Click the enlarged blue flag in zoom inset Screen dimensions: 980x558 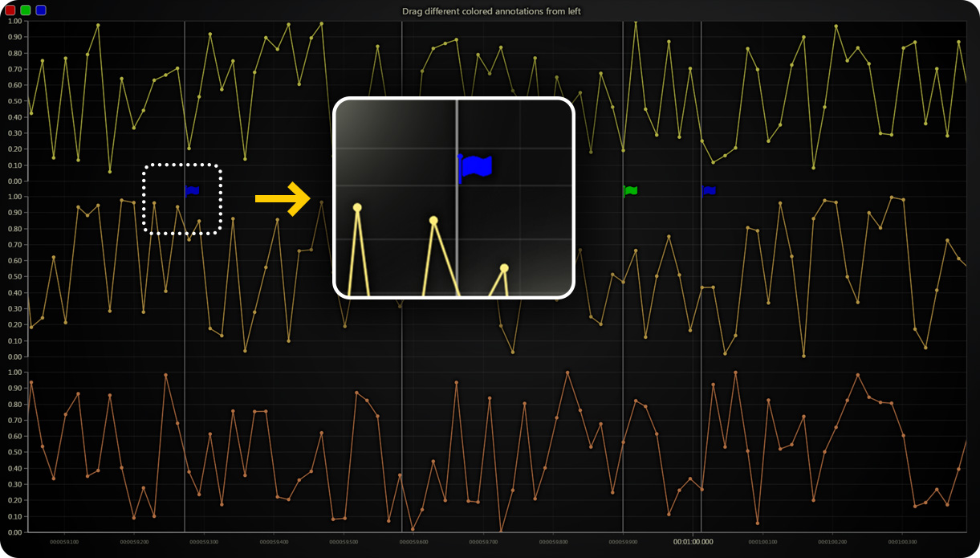[x=475, y=167]
